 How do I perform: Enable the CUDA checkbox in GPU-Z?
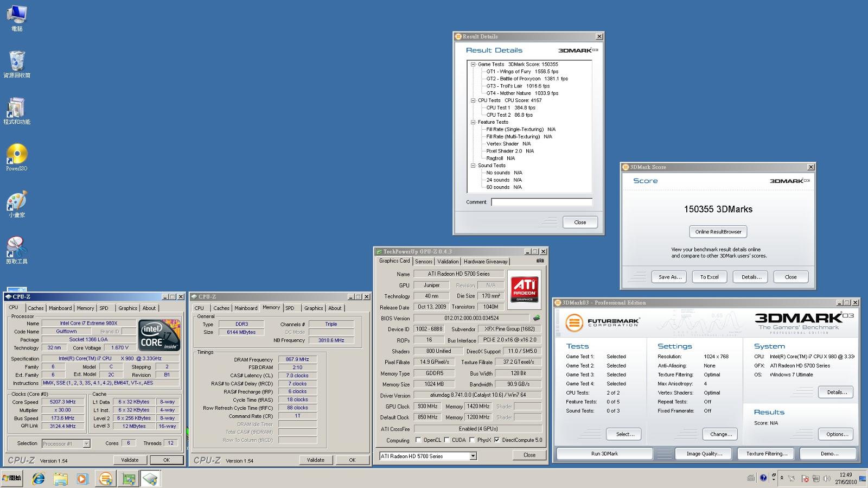[446, 440]
